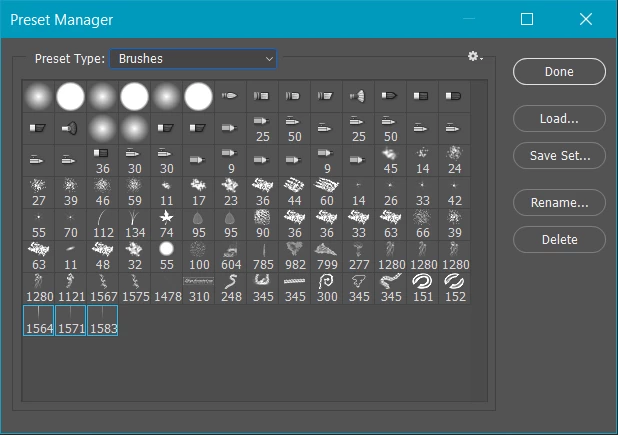Click the Load... button
The width and height of the screenshot is (618, 435).
click(559, 119)
